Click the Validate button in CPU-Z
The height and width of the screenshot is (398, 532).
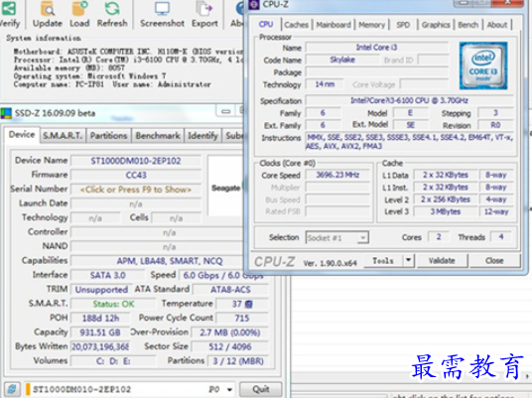coord(442,260)
